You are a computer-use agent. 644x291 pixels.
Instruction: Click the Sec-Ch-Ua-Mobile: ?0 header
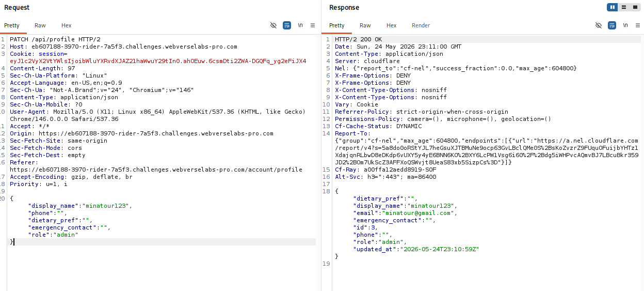(46, 104)
